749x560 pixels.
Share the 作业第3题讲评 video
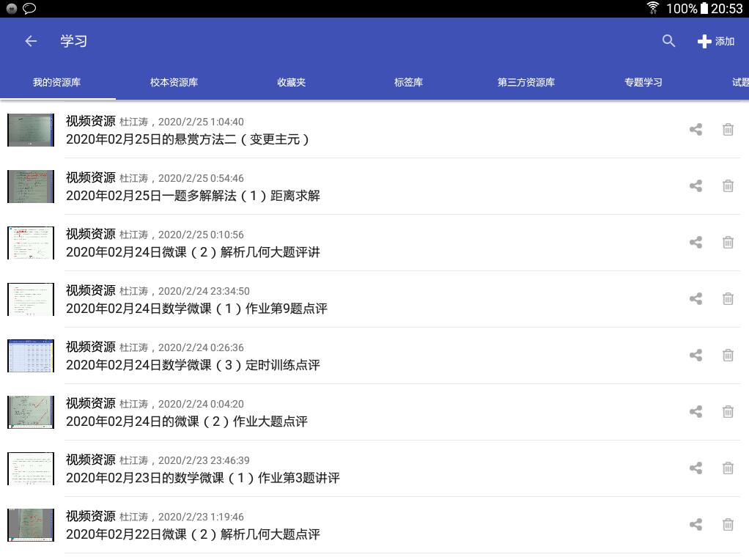point(695,468)
